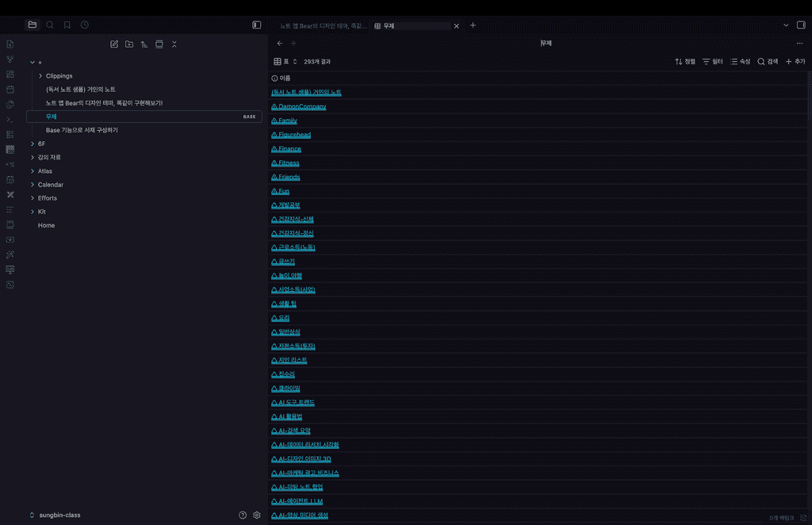This screenshot has height=525, width=812.
Task: Open more options three-dot menu
Action: point(799,44)
